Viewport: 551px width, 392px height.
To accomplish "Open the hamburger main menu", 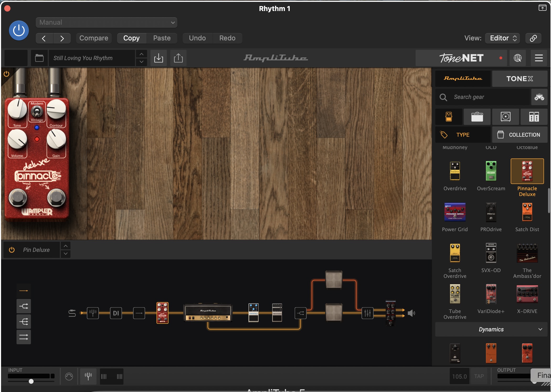I will pos(539,58).
